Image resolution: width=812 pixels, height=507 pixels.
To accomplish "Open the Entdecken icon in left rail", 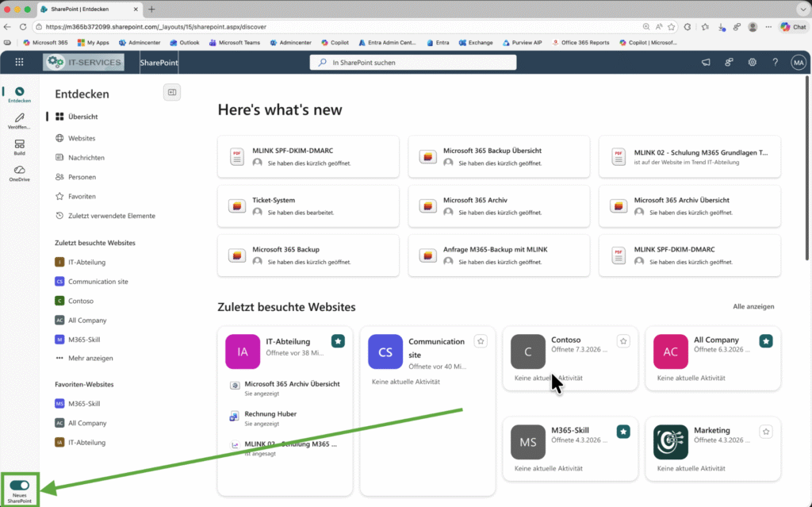I will coord(19,95).
